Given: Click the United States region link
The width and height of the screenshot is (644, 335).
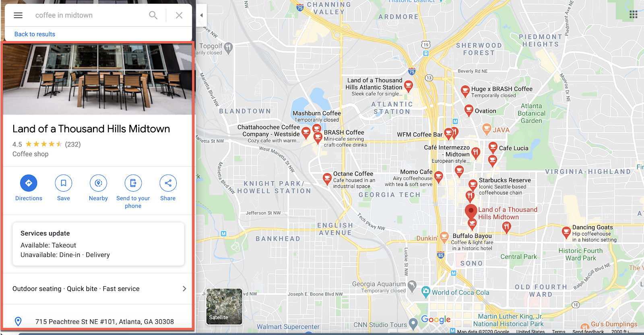Looking at the screenshot, I should pyautogui.click(x=530, y=332).
